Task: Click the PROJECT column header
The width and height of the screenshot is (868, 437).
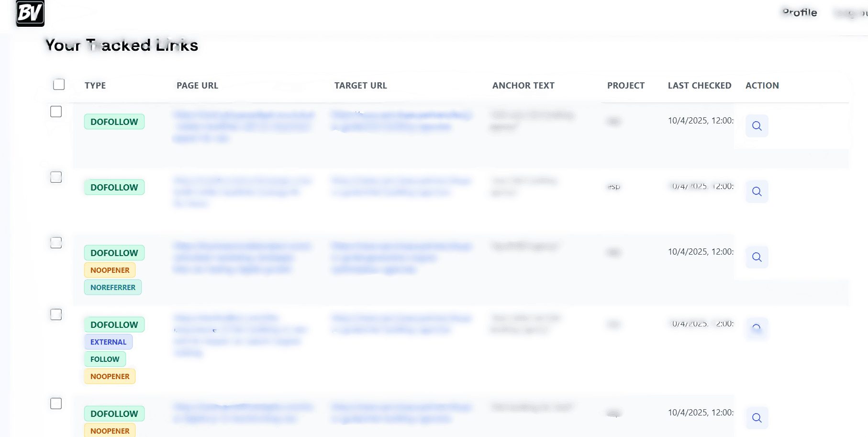Action: coord(625,86)
